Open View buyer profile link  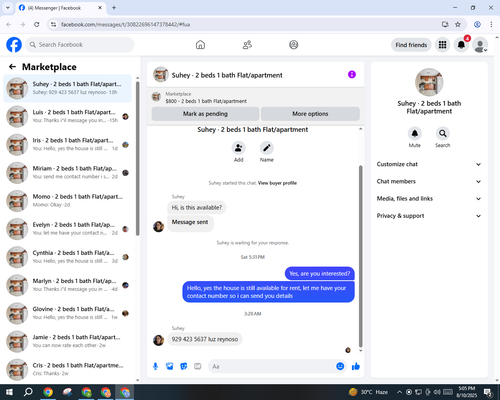[x=277, y=183]
